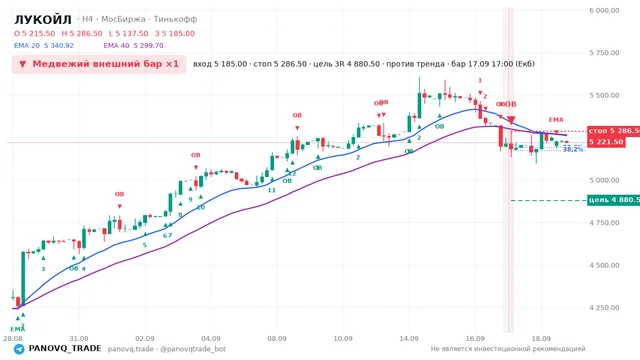Select the high price H 5 286.50
Viewport: 640px width, 360px height.
click(x=82, y=33)
